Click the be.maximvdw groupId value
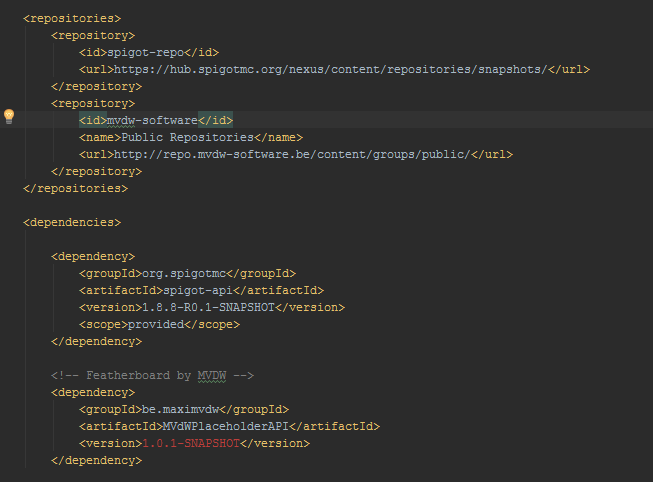Screen dimensions: 653x482 tap(180, 410)
